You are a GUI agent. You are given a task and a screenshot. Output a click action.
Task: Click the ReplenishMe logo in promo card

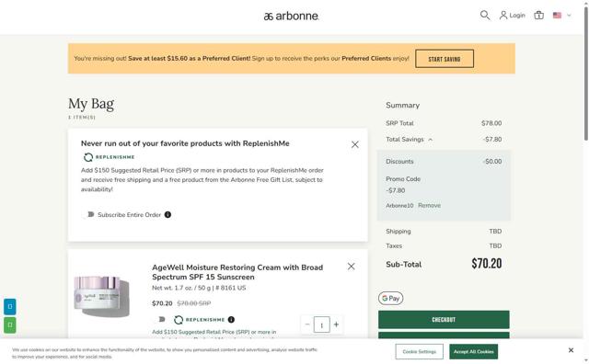(x=109, y=157)
